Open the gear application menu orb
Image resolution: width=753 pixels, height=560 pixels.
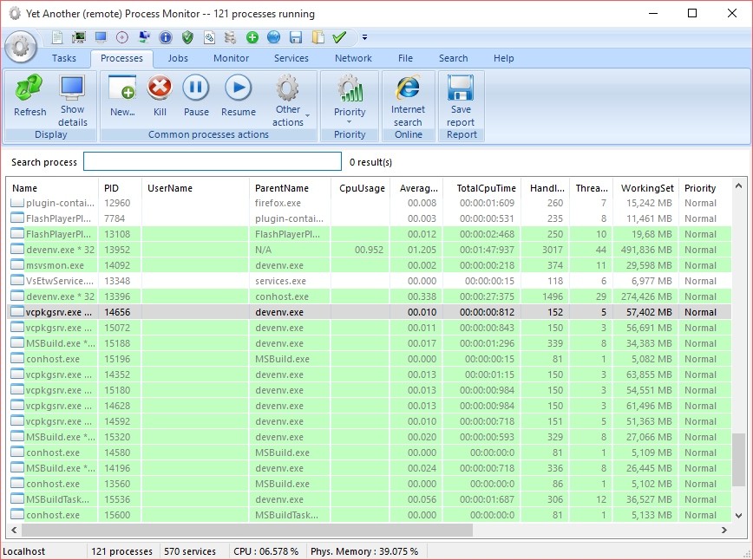21,47
